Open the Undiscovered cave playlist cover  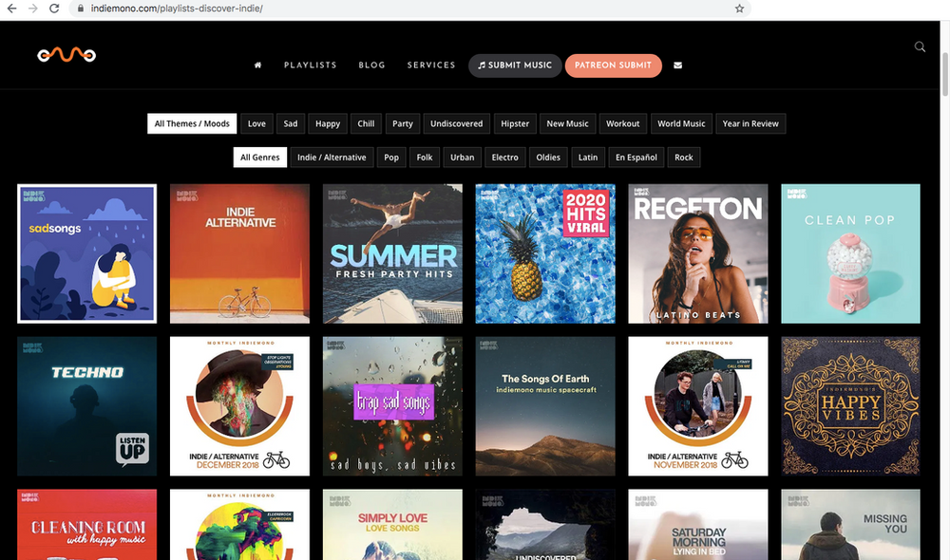pos(545,524)
